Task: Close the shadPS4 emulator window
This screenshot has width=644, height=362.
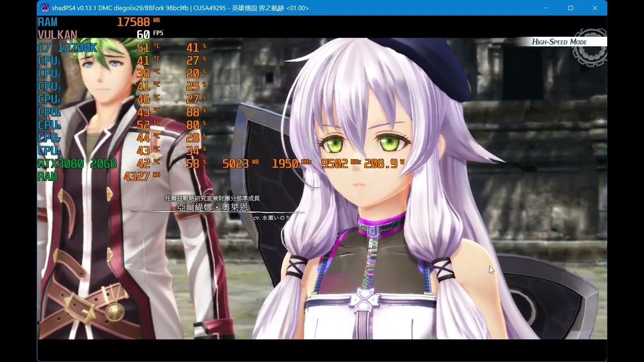Action: [x=595, y=8]
